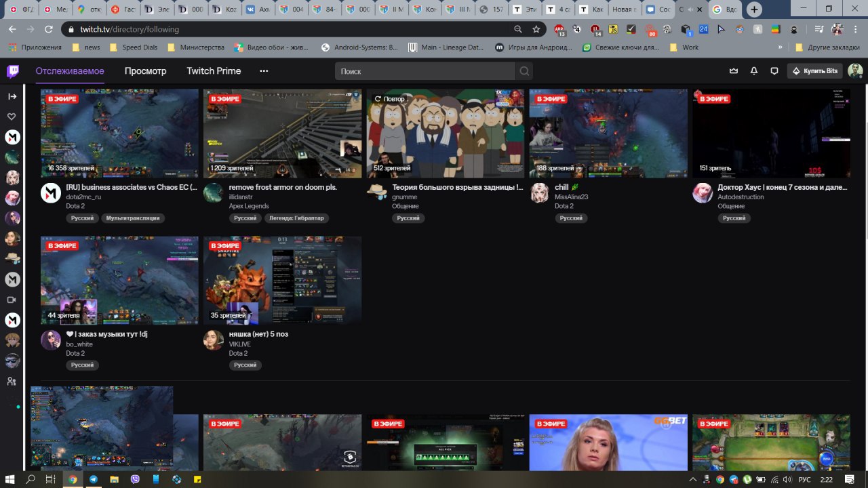Click the camera icon in left sidebar
This screenshot has height=488, width=868.
click(x=12, y=300)
